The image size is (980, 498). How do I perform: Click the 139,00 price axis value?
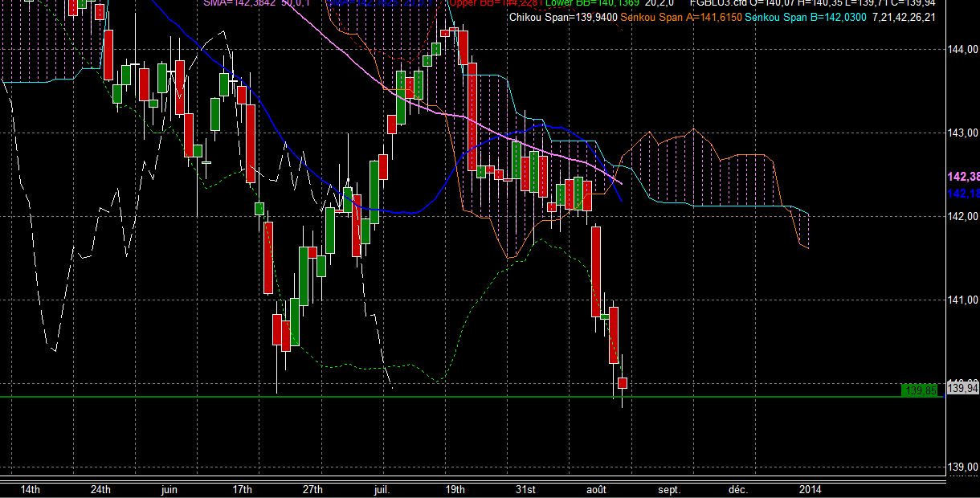click(x=963, y=467)
